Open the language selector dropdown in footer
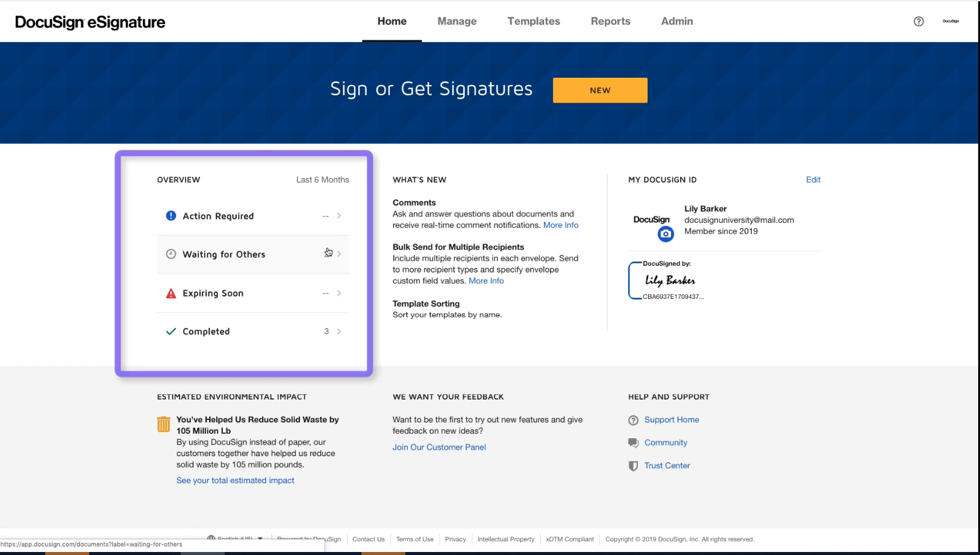 click(236, 538)
